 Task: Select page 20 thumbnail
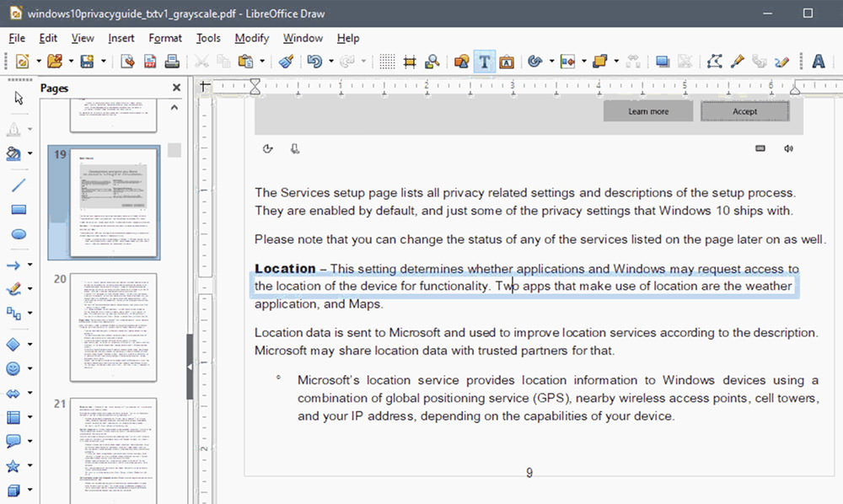pos(114,327)
